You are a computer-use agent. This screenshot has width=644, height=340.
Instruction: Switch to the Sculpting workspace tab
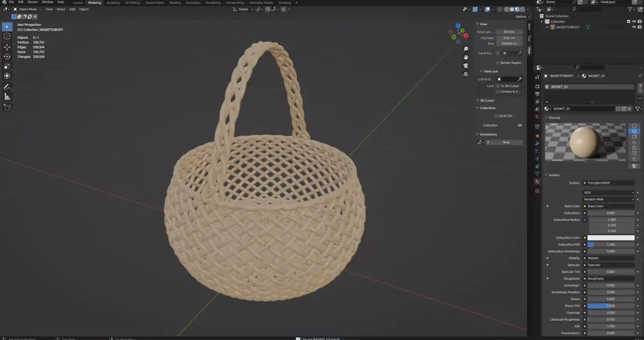pyautogui.click(x=113, y=2)
